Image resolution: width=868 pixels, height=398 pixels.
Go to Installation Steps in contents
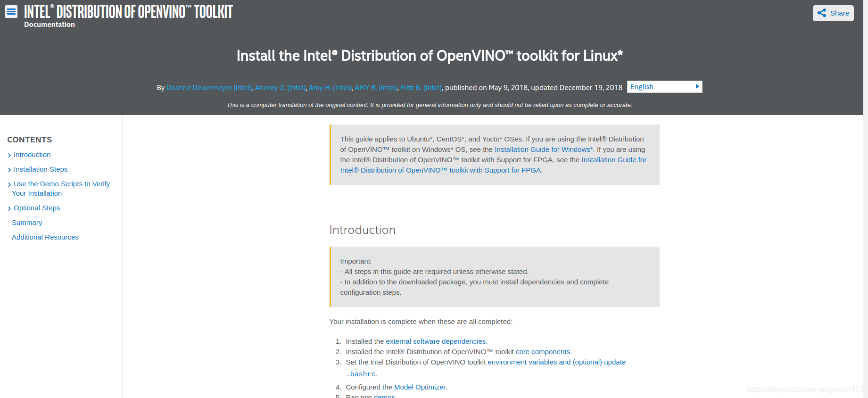point(41,169)
